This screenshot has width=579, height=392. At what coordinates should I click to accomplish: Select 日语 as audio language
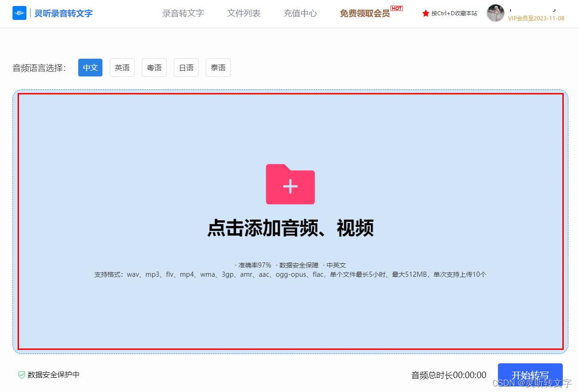(186, 68)
